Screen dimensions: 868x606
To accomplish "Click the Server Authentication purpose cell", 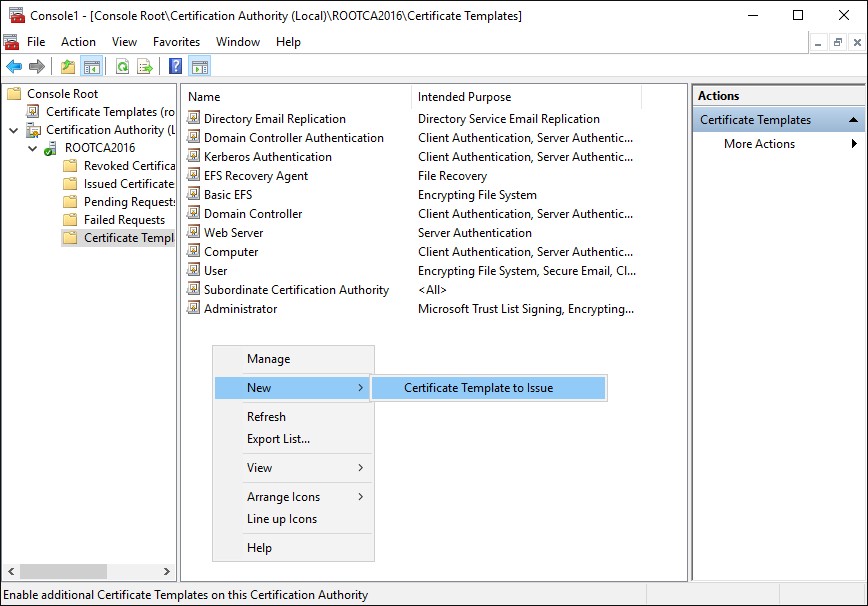I will [x=474, y=232].
